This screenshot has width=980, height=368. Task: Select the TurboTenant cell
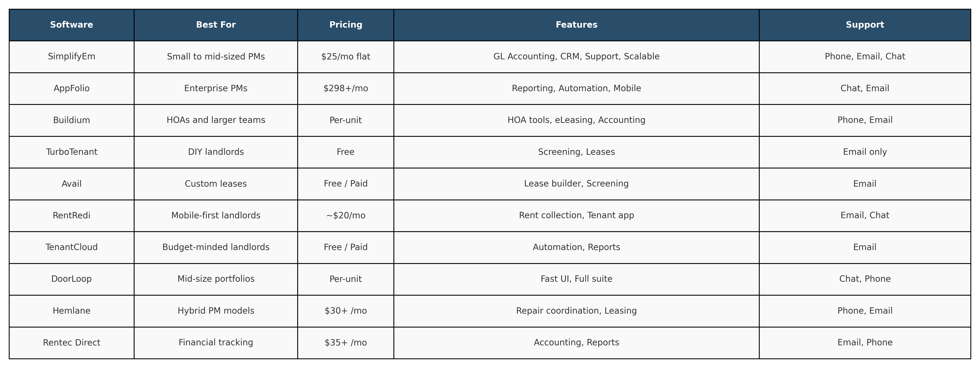pos(71,152)
